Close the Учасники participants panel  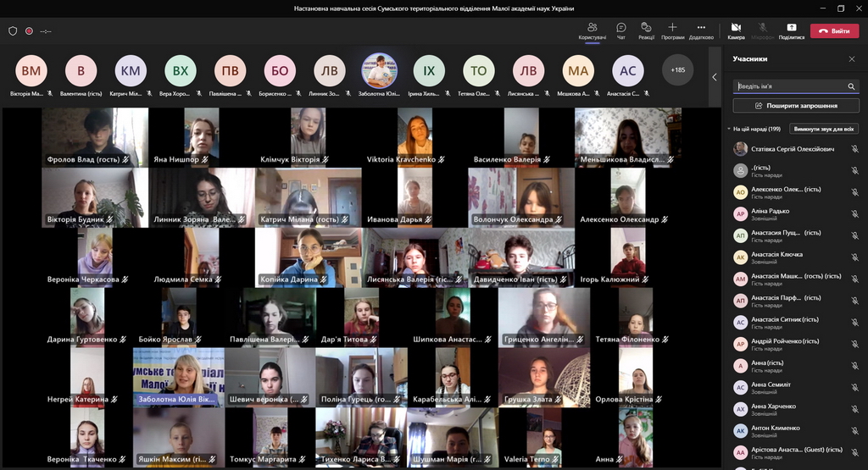(852, 59)
